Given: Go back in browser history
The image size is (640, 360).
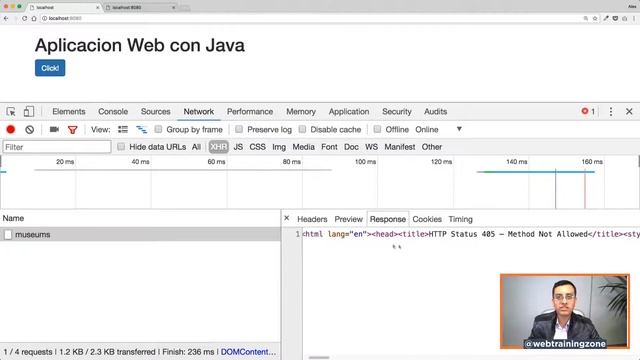Looking at the screenshot, I should click(x=6, y=18).
